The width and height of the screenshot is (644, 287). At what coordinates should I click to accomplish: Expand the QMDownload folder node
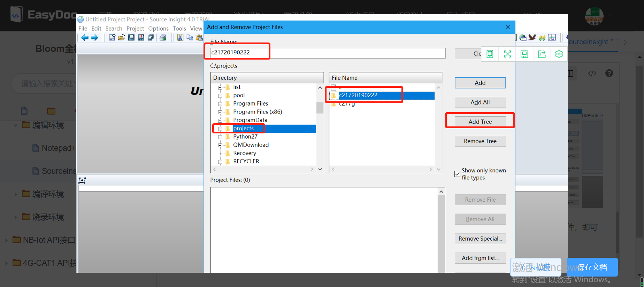(220, 145)
